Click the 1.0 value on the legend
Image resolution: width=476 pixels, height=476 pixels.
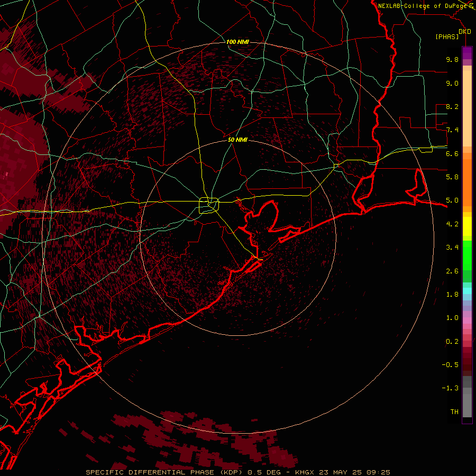[452, 318]
